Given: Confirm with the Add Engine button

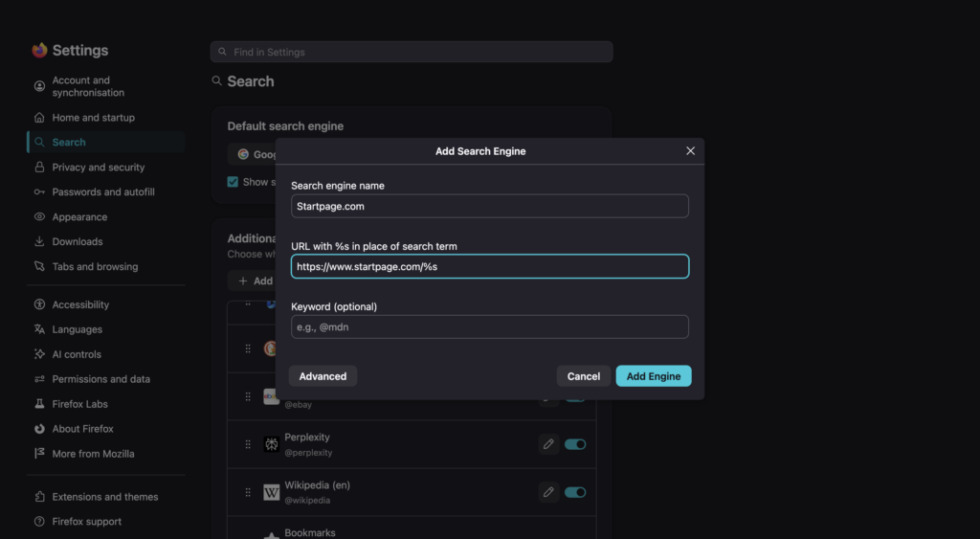Looking at the screenshot, I should (x=653, y=376).
